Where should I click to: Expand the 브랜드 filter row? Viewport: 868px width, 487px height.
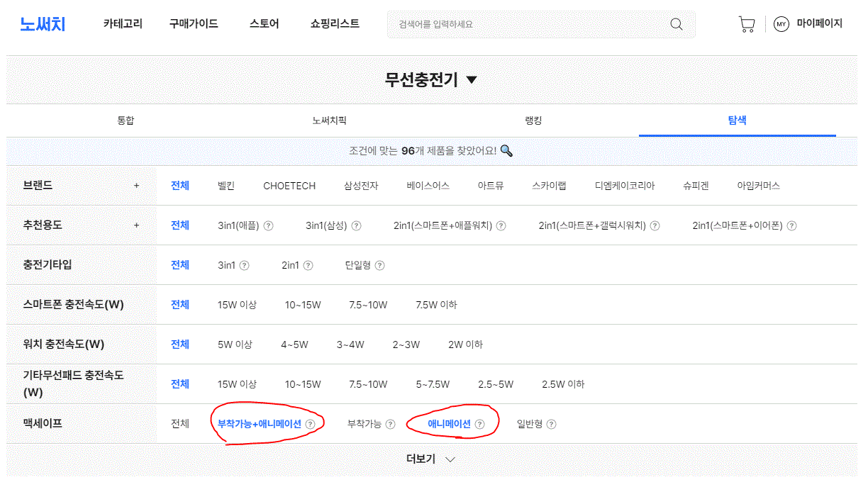coord(137,186)
